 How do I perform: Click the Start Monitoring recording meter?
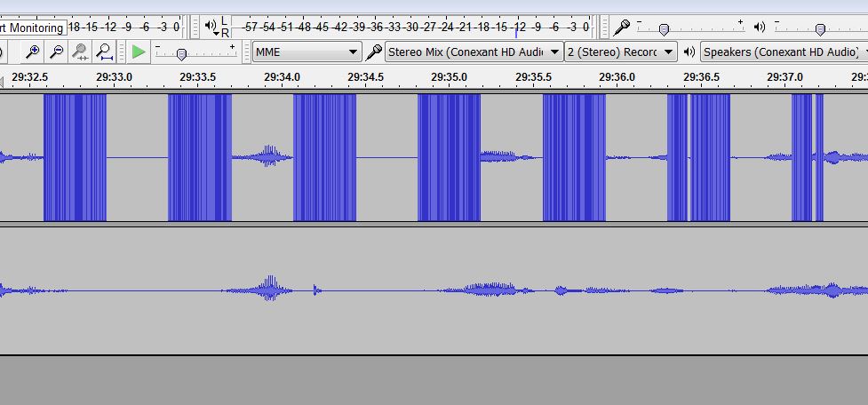pyautogui.click(x=32, y=28)
